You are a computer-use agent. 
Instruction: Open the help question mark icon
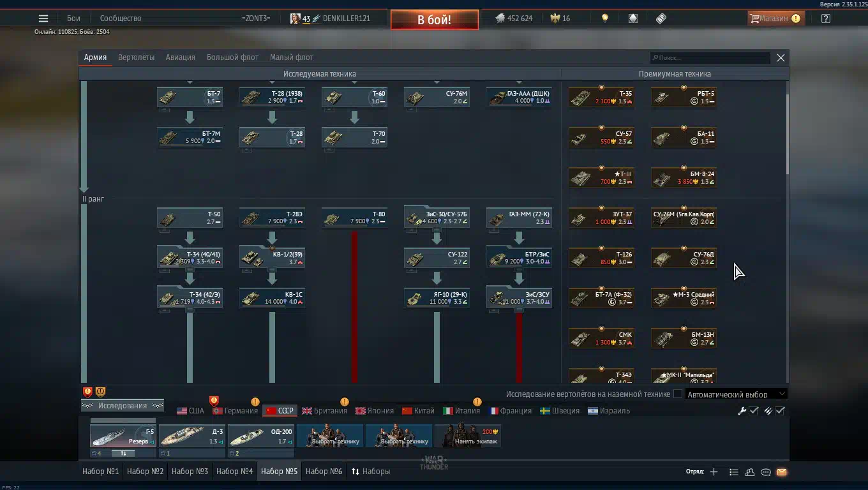pyautogui.click(x=826, y=19)
